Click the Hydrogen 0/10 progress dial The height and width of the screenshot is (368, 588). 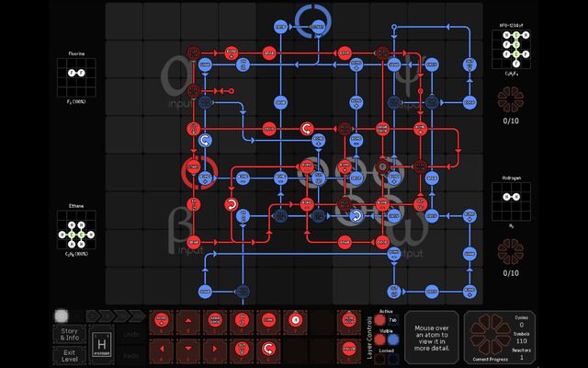tap(511, 251)
